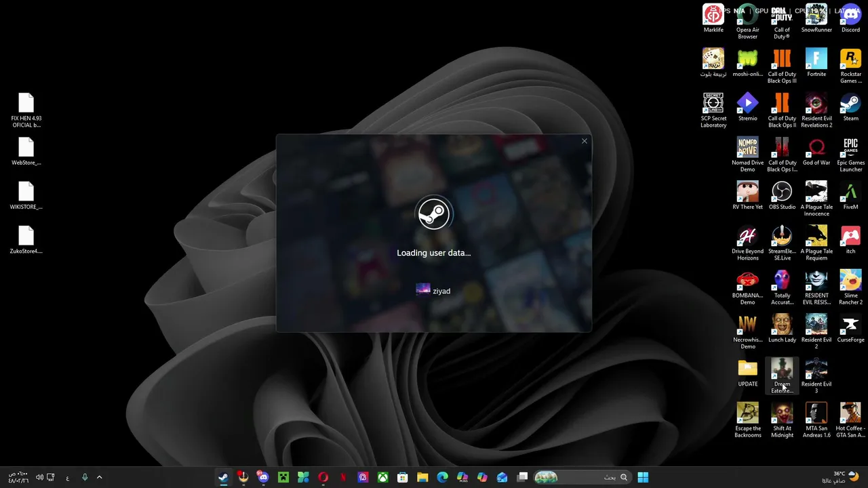The width and height of the screenshot is (868, 488).
Task: Open the CurseForge desktop shortcut
Action: pos(850,328)
